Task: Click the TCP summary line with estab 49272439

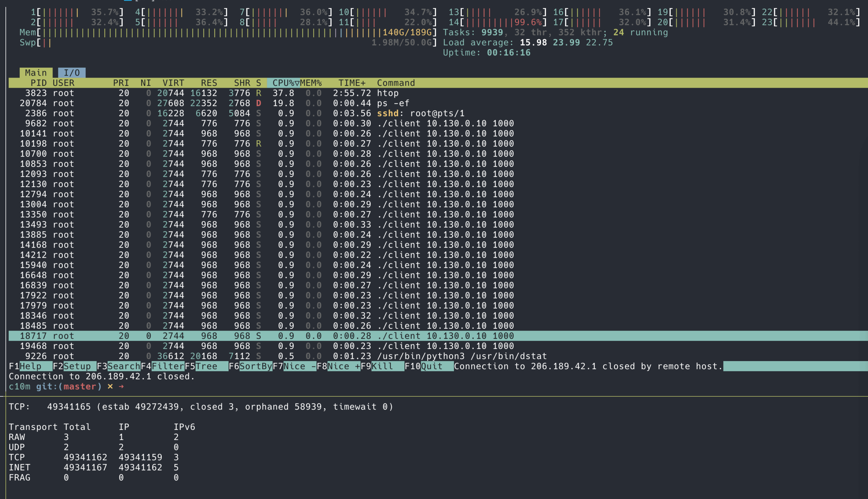Action: point(201,407)
